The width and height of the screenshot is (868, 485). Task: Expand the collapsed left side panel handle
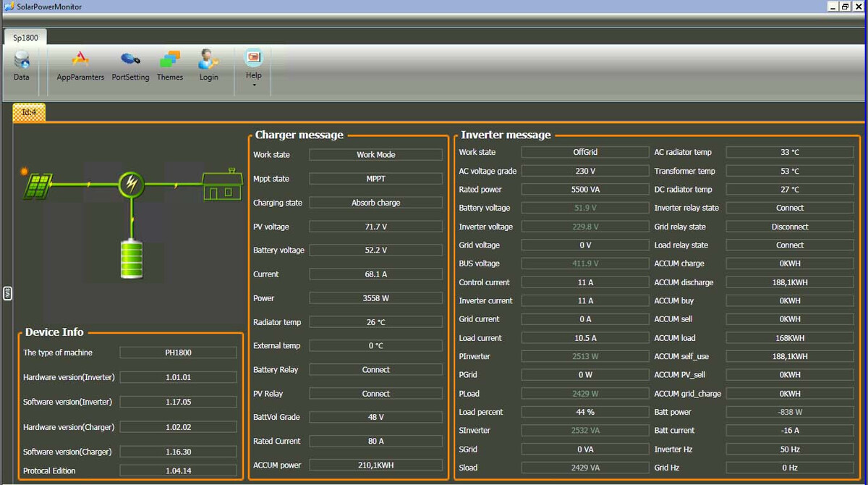point(8,292)
